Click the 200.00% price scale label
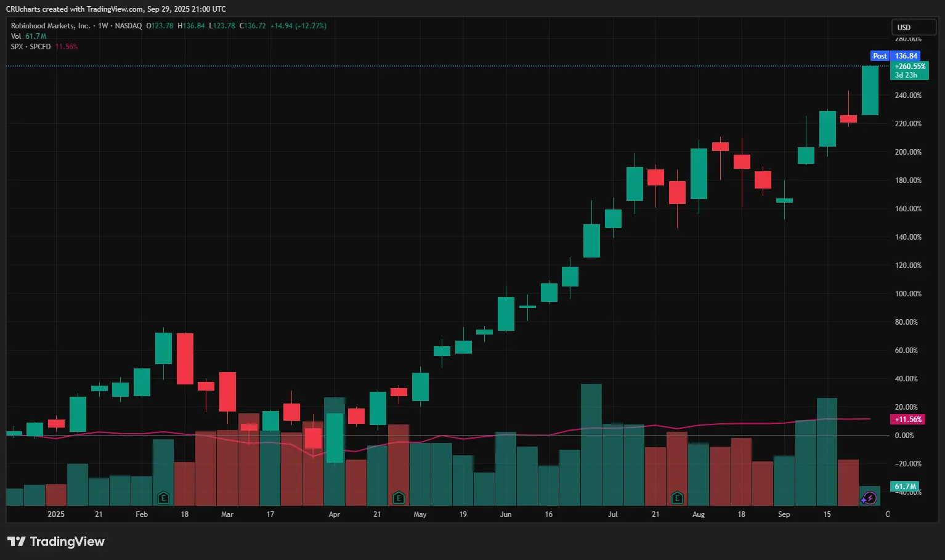This screenshot has height=560, width=945. 908,152
